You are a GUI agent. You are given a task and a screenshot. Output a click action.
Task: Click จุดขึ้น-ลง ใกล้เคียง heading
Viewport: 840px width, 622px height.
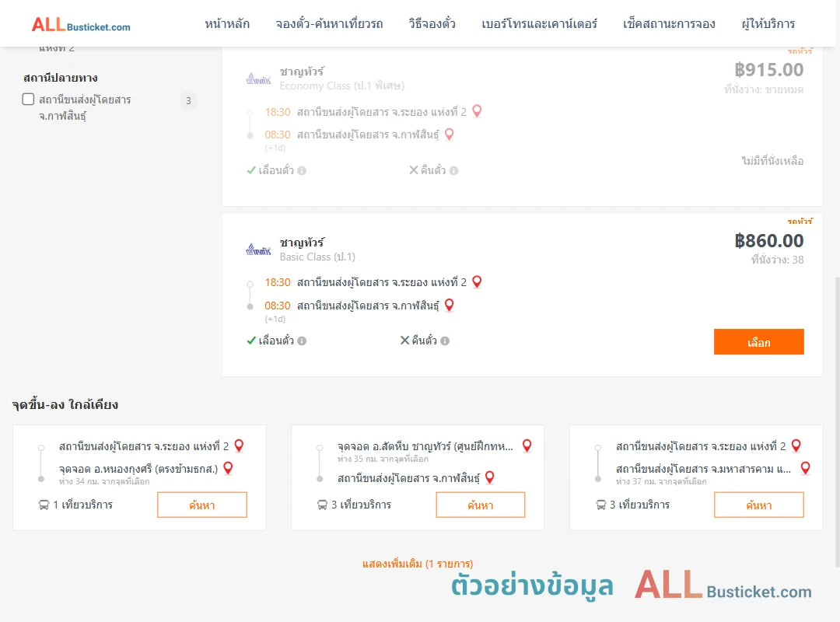(x=65, y=404)
